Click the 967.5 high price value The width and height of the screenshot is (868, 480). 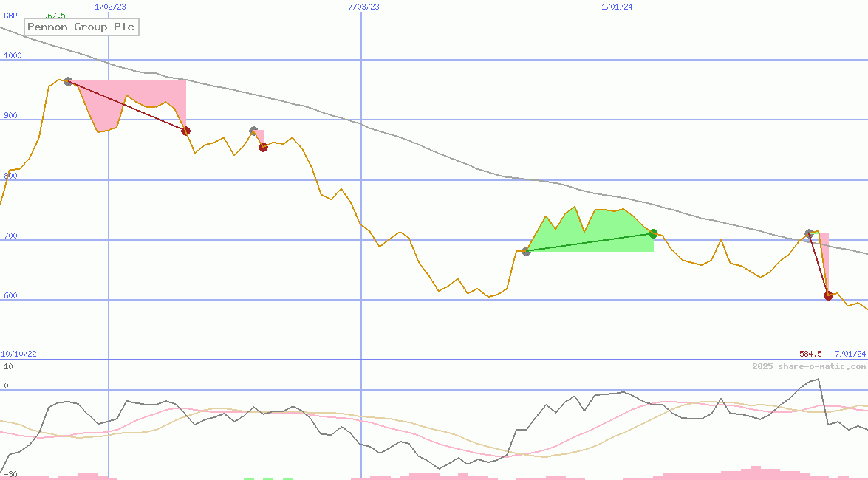54,16
